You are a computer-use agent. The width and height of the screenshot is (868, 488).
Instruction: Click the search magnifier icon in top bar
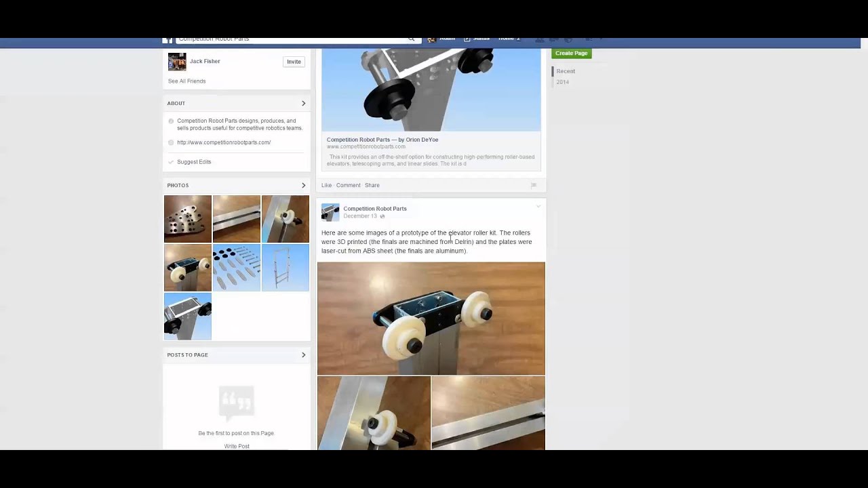point(411,39)
